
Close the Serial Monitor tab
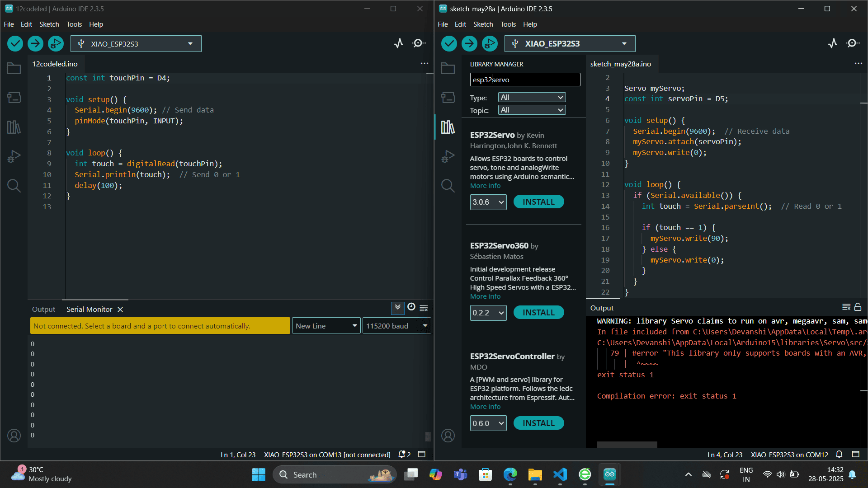[x=120, y=310]
